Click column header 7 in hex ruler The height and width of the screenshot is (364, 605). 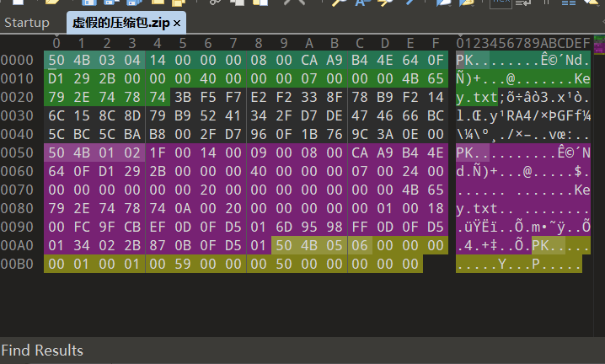click(x=233, y=43)
